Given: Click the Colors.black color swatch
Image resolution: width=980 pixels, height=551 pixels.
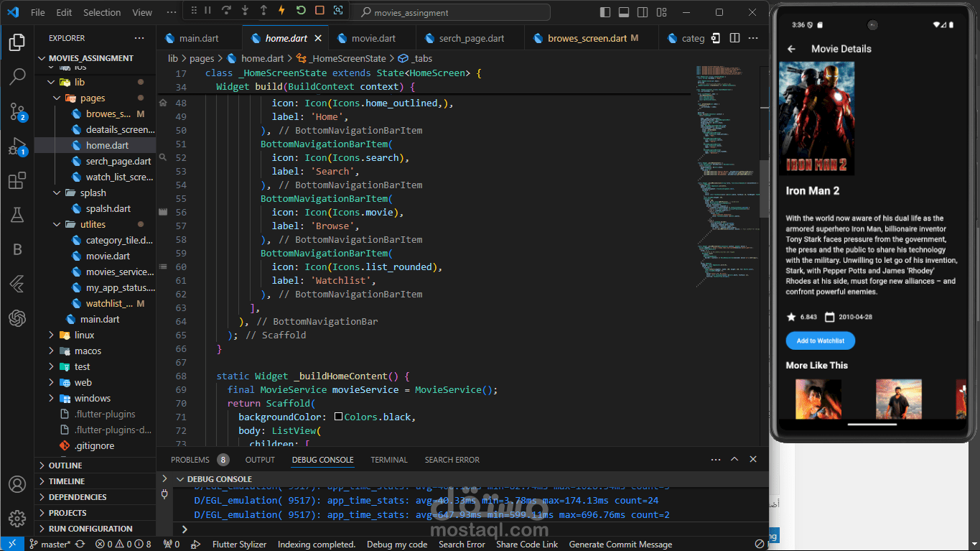Looking at the screenshot, I should click(x=339, y=417).
